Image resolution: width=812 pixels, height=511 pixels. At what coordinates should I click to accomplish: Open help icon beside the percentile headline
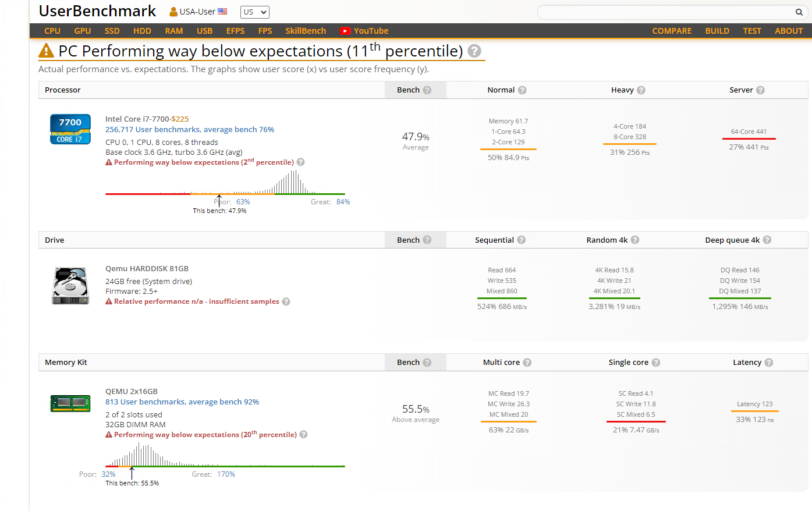pos(474,51)
